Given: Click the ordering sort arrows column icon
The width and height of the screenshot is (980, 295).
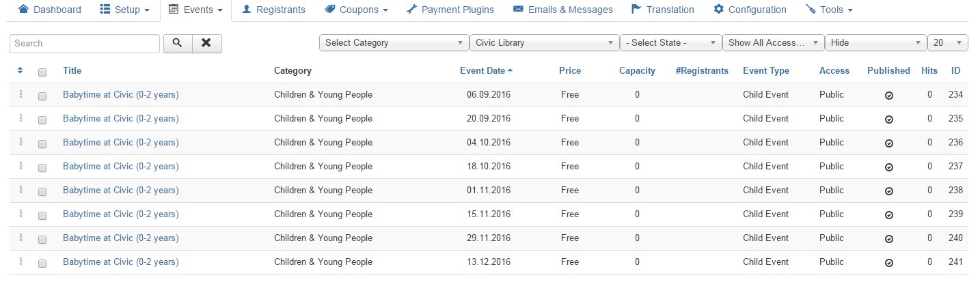Looking at the screenshot, I should pyautogui.click(x=21, y=70).
